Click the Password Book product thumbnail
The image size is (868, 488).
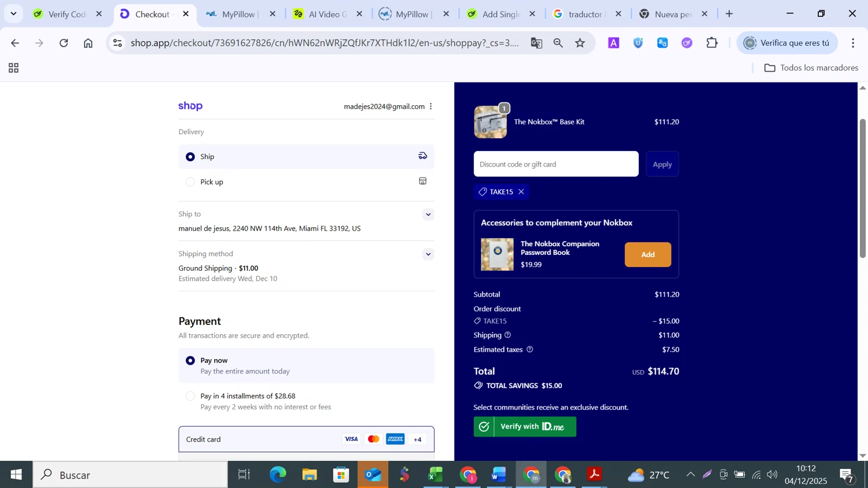point(497,254)
